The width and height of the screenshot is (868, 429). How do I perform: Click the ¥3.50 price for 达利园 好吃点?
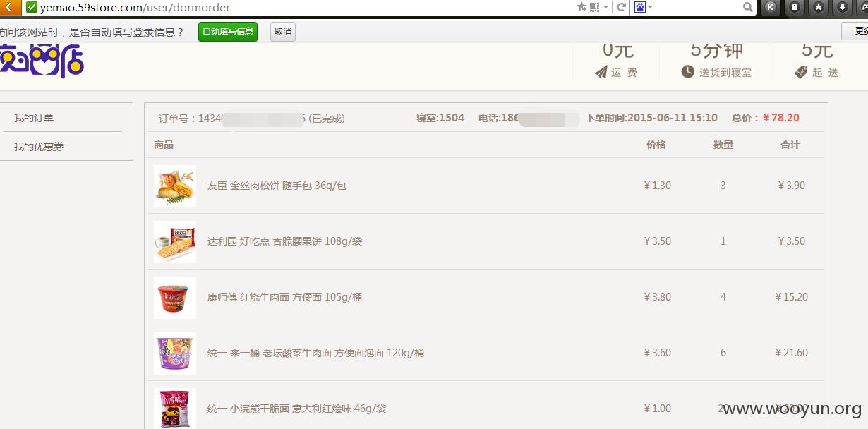point(657,241)
